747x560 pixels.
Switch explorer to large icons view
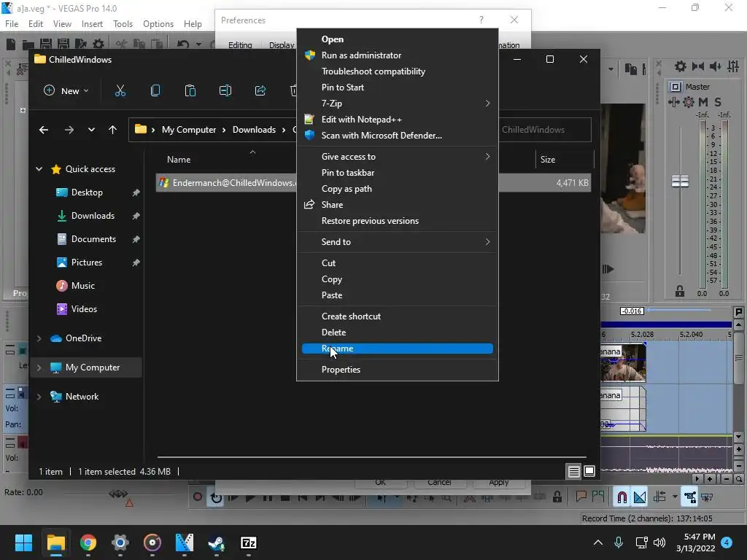point(589,472)
